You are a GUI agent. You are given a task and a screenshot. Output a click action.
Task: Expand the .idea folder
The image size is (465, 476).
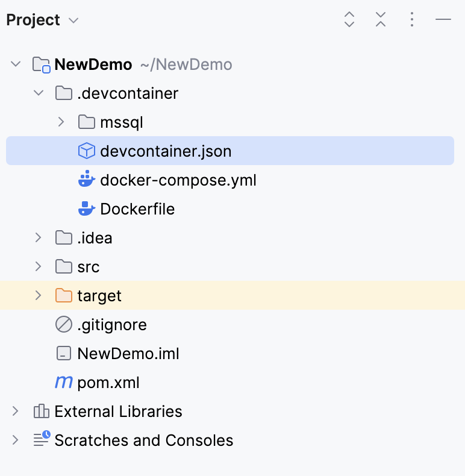pos(39,237)
